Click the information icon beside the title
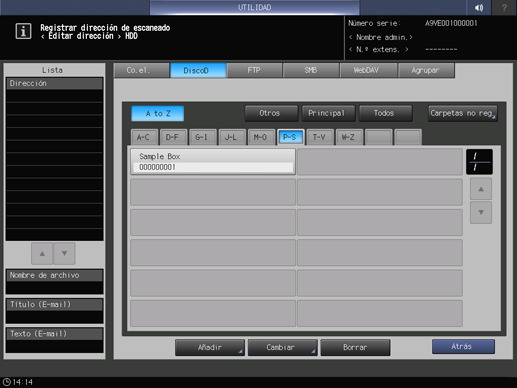The width and height of the screenshot is (517, 388). click(x=23, y=31)
